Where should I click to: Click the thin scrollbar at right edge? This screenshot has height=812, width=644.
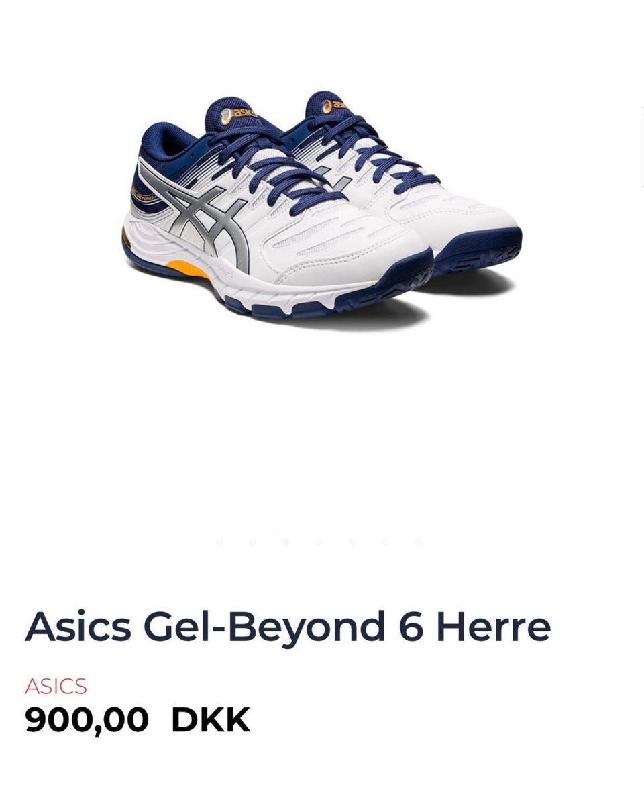[642, 148]
